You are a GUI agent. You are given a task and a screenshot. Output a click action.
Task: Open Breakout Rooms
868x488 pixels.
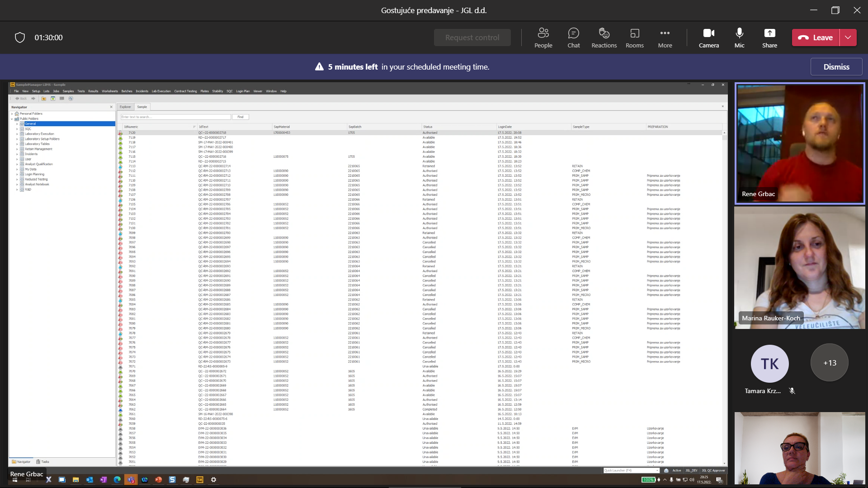[x=634, y=38]
